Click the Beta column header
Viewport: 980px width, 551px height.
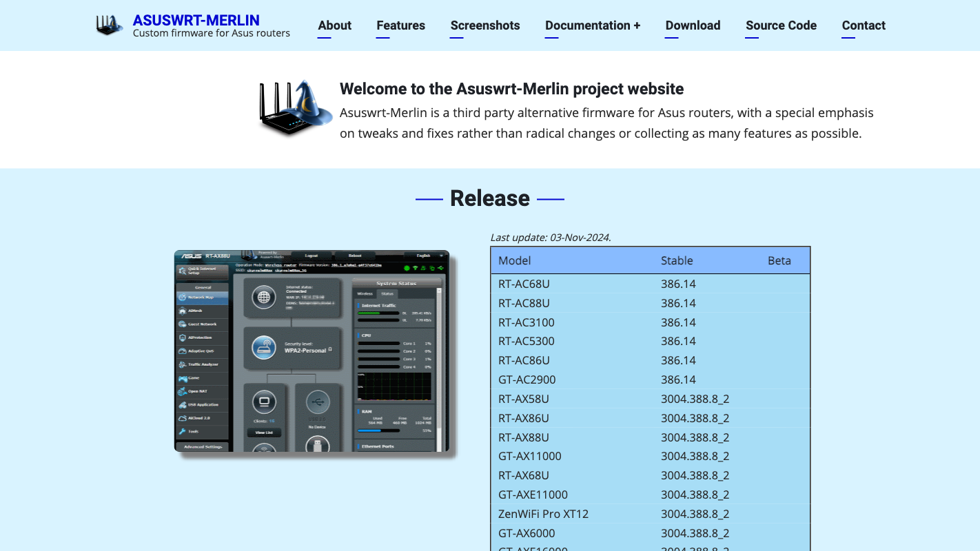[779, 260]
